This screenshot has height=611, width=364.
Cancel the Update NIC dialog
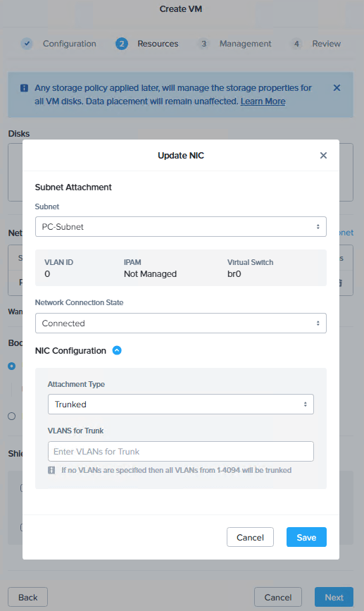[x=251, y=537]
